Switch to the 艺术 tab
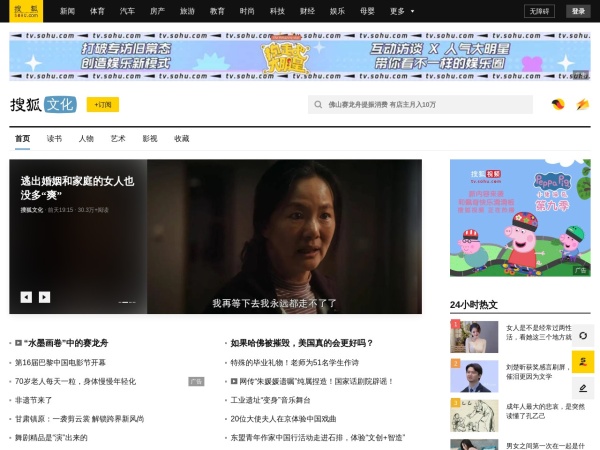Image resolution: width=600 pixels, height=450 pixels. coord(118,139)
